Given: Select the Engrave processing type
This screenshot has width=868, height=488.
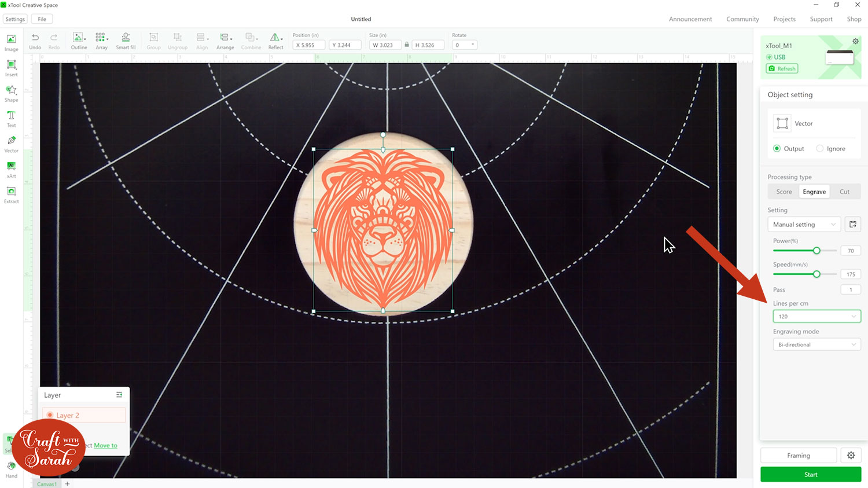Looking at the screenshot, I should point(814,192).
